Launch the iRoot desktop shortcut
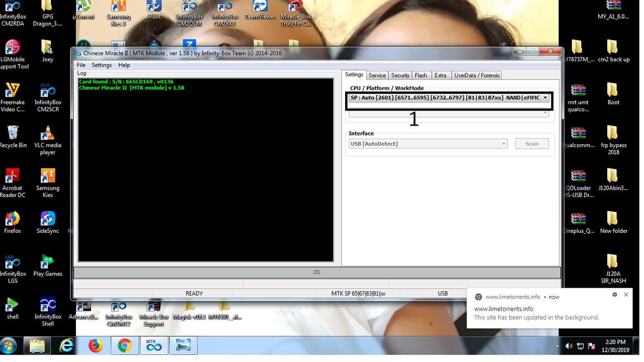The image size is (644, 362). point(154,10)
